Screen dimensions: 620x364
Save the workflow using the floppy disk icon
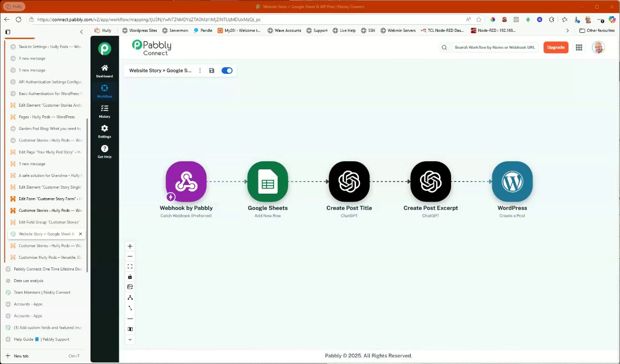[x=211, y=71]
